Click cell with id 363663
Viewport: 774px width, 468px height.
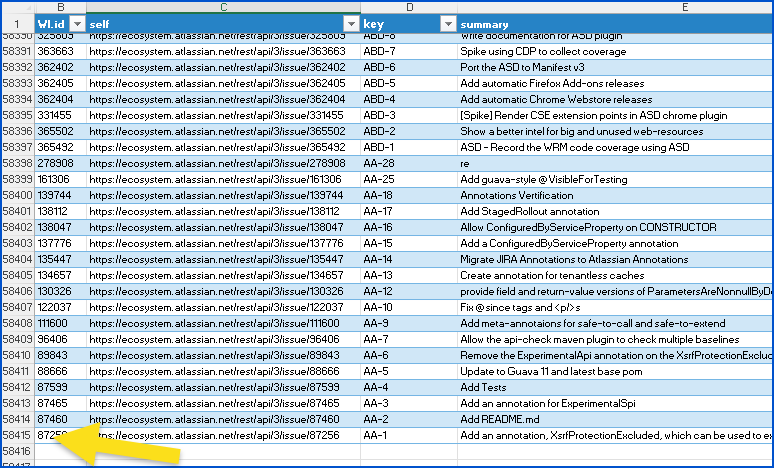[x=61, y=51]
